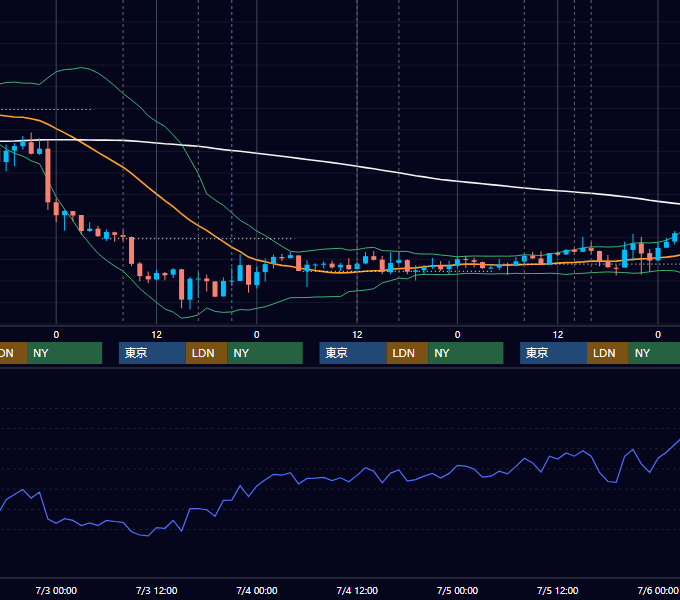The image size is (680, 600).
Task: Click the 7/5 00:00 date label
Action: [457, 590]
